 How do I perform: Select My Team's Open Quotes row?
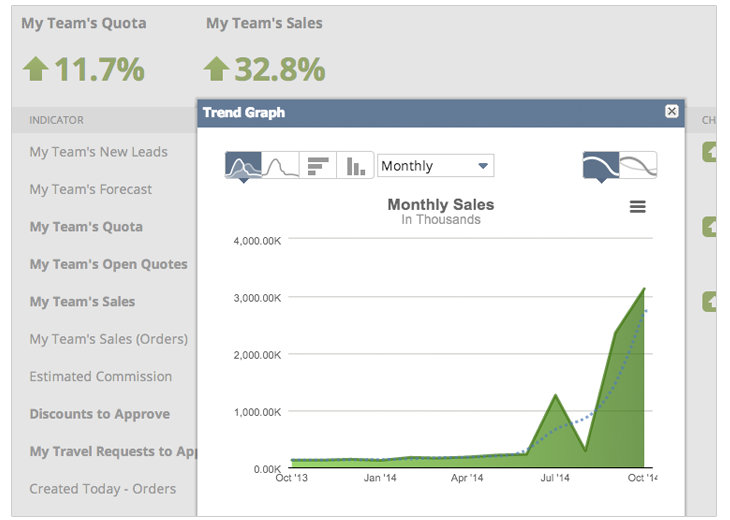point(108,264)
